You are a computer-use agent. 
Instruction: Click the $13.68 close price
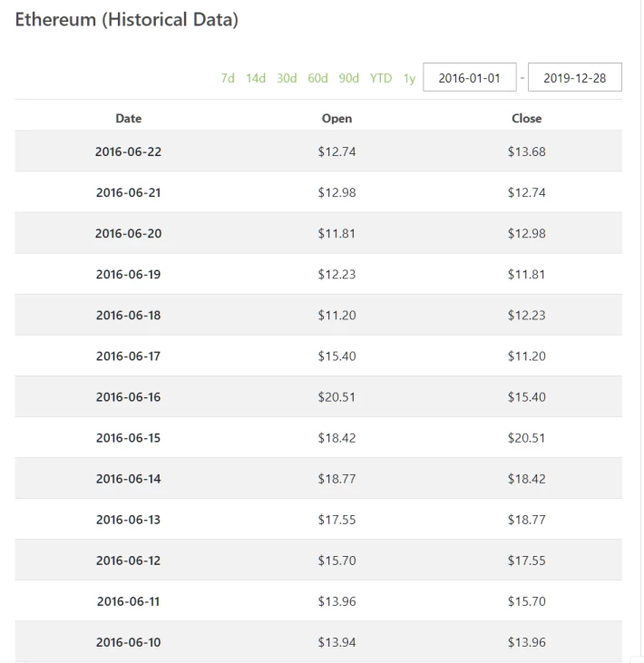(x=526, y=151)
